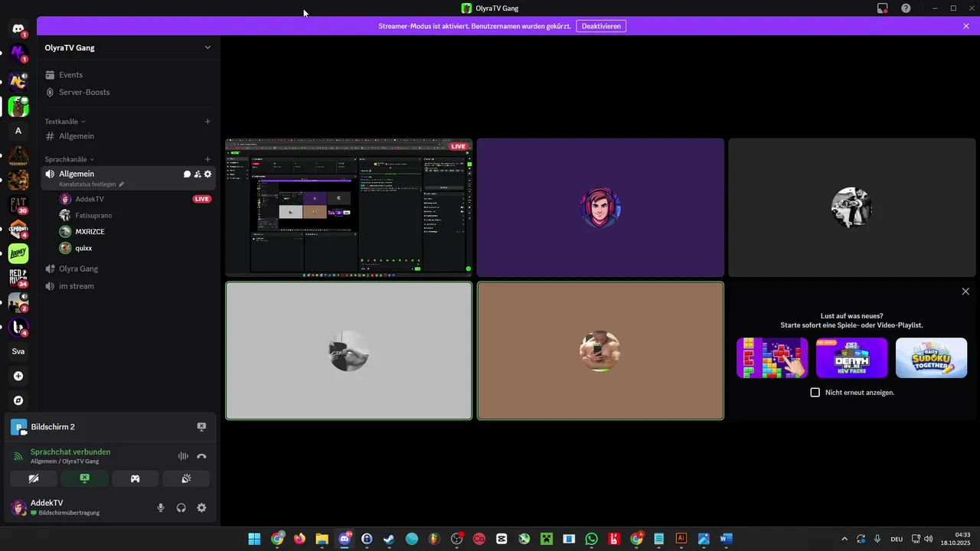This screenshot has height=551, width=980.
Task: Close the Lust auf was neues panel
Action: (965, 292)
